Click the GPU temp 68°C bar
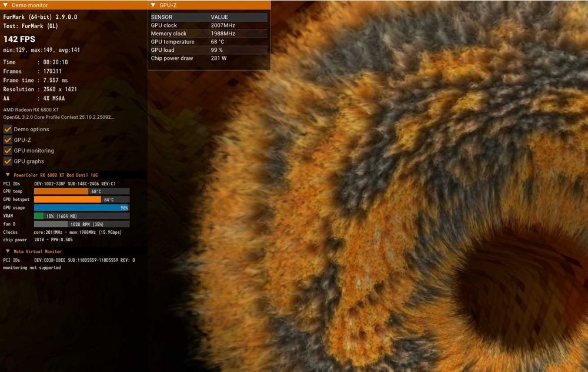This screenshot has height=372, width=588. (x=82, y=191)
